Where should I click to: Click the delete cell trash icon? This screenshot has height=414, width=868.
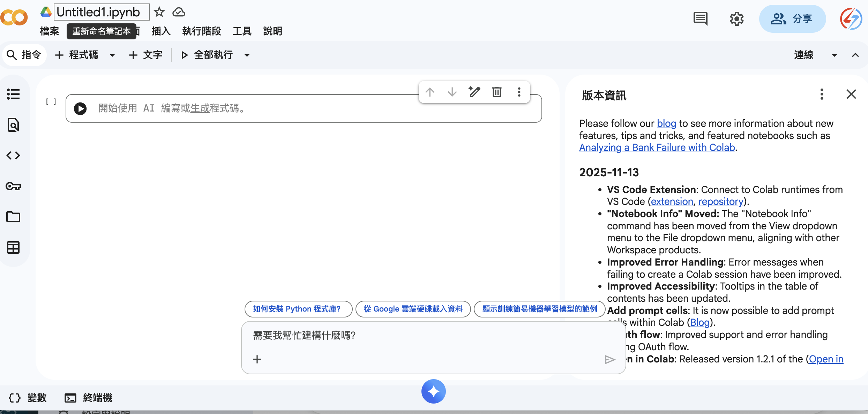tap(497, 92)
